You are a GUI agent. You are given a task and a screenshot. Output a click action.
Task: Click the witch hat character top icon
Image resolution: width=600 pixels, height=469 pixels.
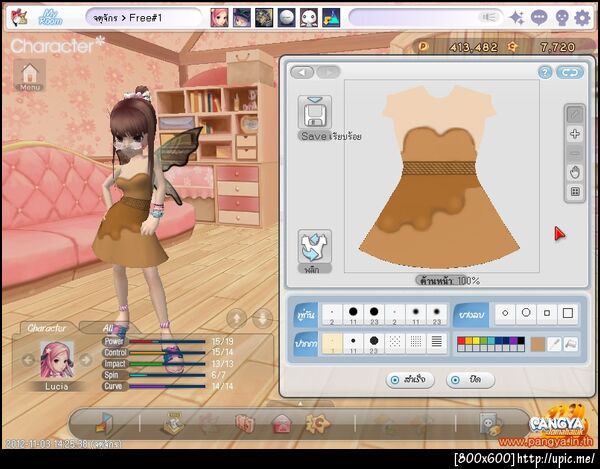[x=242, y=18]
